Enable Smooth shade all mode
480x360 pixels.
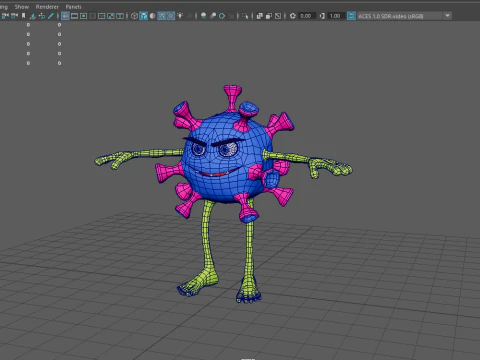(143, 16)
